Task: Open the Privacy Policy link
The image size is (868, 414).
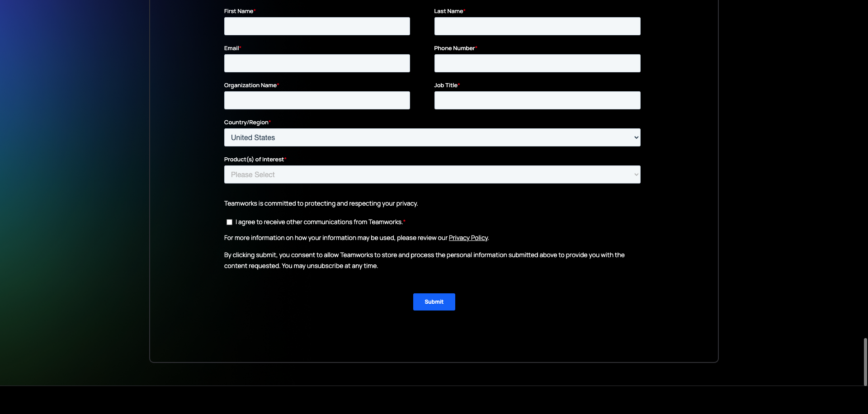Action: coord(468,238)
